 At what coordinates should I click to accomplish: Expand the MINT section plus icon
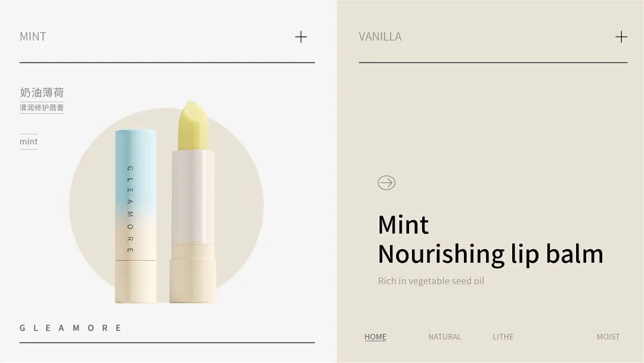[x=301, y=37]
